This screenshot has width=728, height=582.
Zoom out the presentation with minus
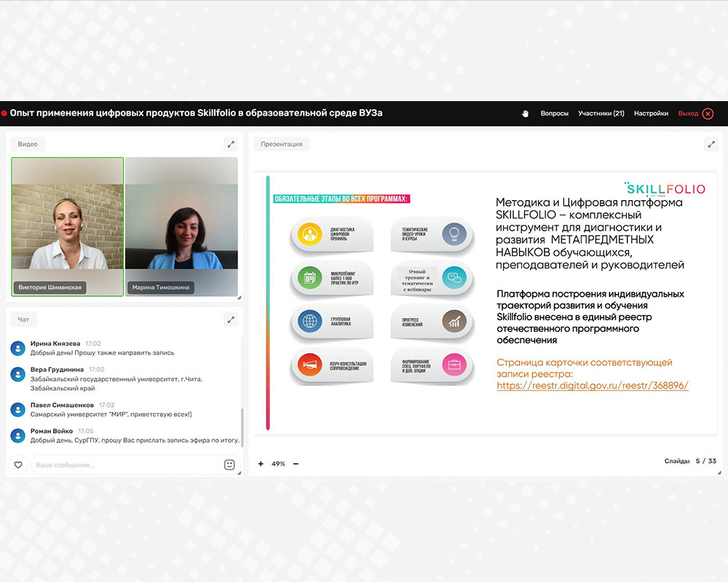[296, 463]
